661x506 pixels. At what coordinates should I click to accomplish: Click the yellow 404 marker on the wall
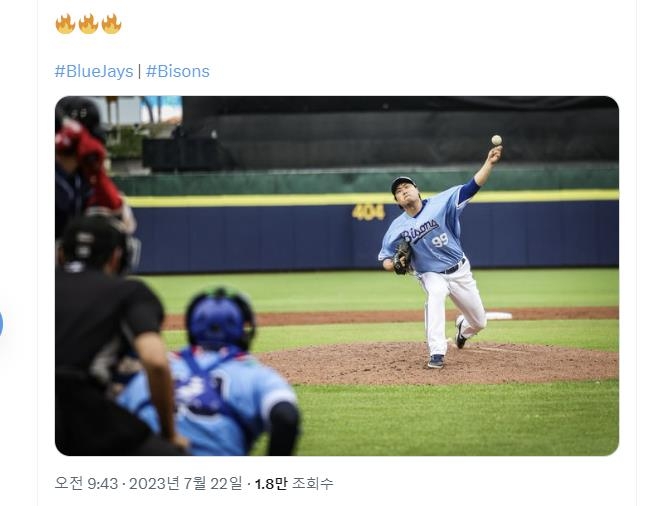(368, 212)
